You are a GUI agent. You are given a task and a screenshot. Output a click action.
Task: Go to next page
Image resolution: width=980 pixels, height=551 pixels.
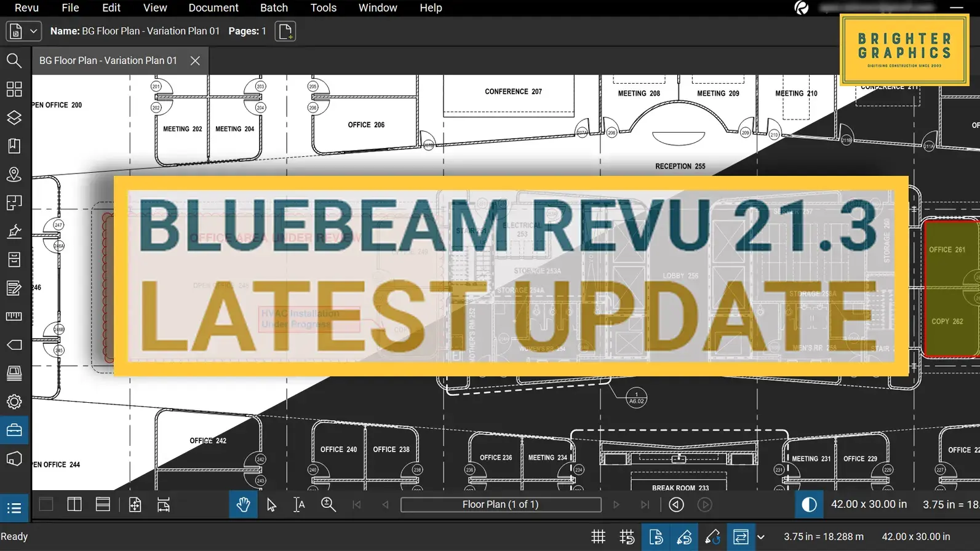tap(616, 505)
